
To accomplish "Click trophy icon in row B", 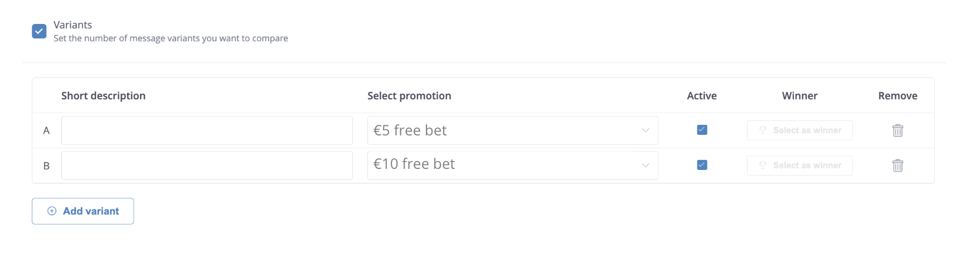I will 763,166.
